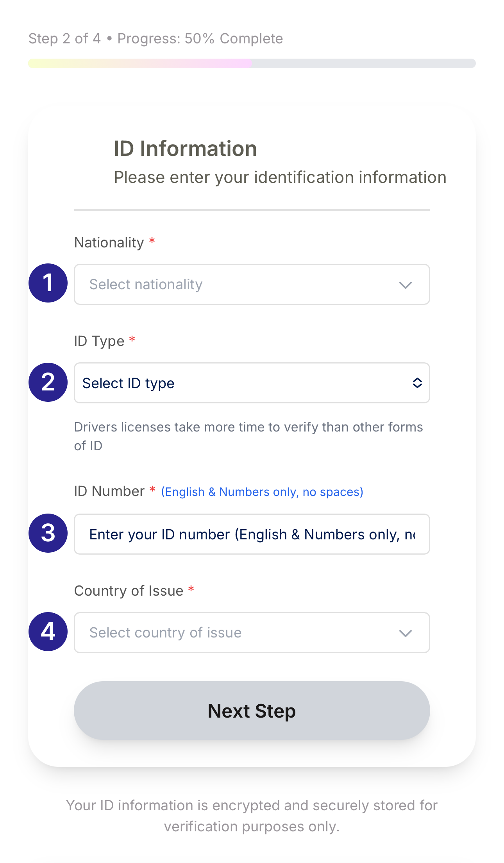Image resolution: width=504 pixels, height=863 pixels.
Task: Click the ID Information heading
Action: pyautogui.click(x=185, y=149)
